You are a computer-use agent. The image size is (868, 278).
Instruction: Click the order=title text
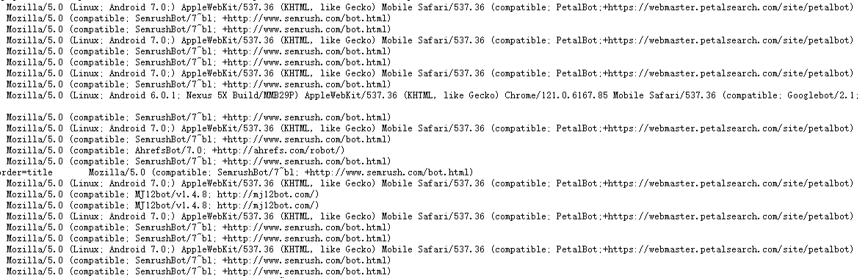point(26,172)
